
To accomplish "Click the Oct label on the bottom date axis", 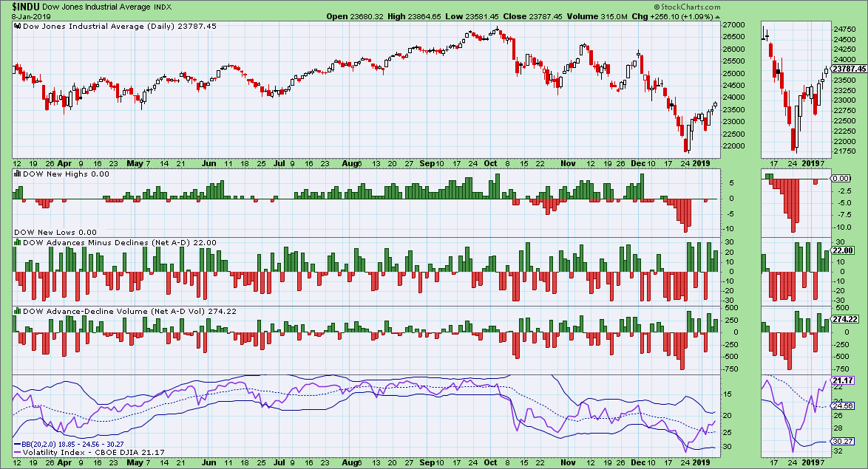I will 490,462.
